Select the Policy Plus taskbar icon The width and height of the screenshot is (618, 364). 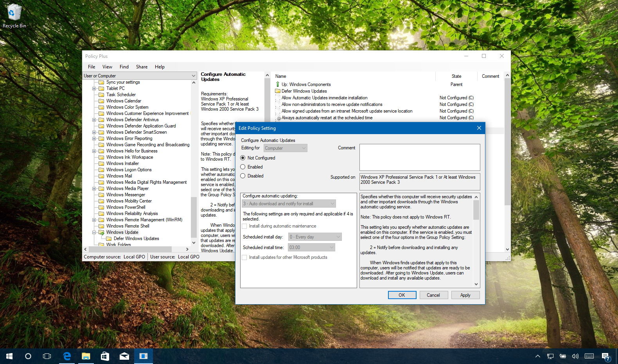[x=144, y=356]
